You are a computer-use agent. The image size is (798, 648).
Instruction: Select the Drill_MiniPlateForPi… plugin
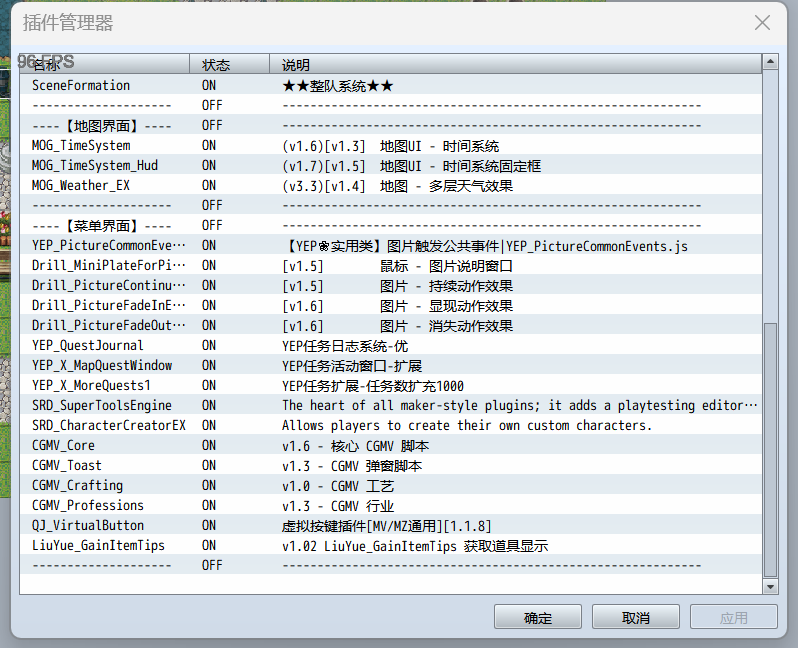click(x=391, y=265)
